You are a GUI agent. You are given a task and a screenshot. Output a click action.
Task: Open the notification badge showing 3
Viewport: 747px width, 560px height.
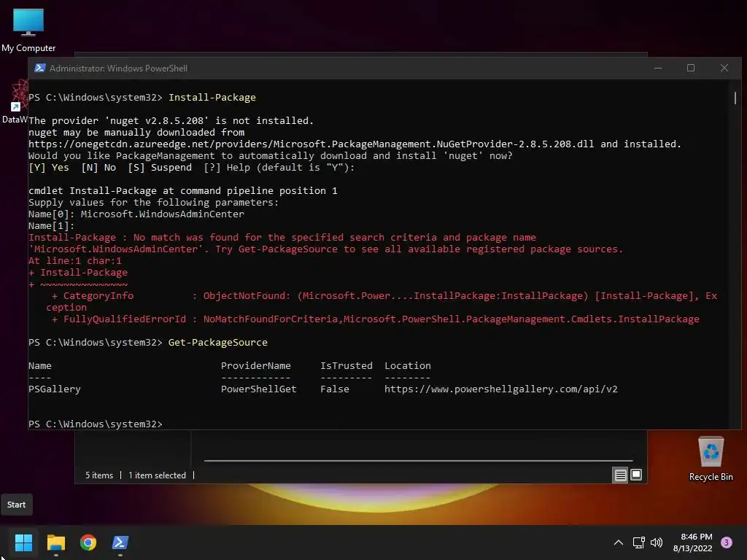tap(727, 542)
